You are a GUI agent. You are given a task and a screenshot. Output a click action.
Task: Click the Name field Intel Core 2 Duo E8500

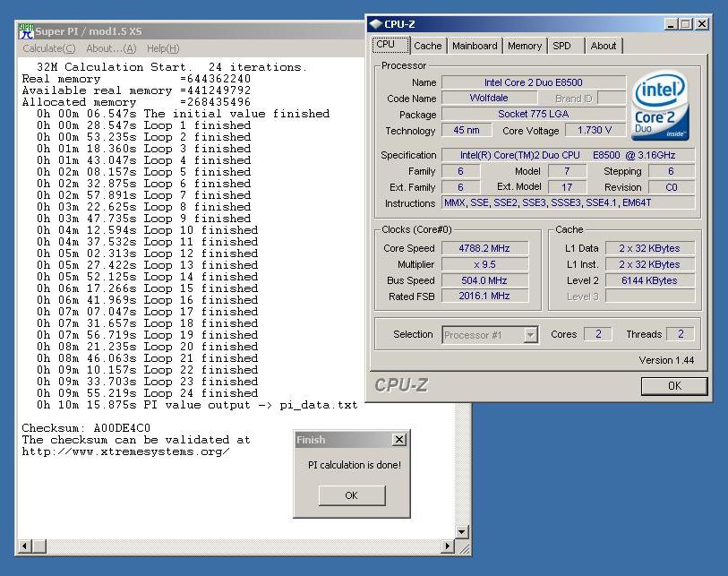pos(534,82)
